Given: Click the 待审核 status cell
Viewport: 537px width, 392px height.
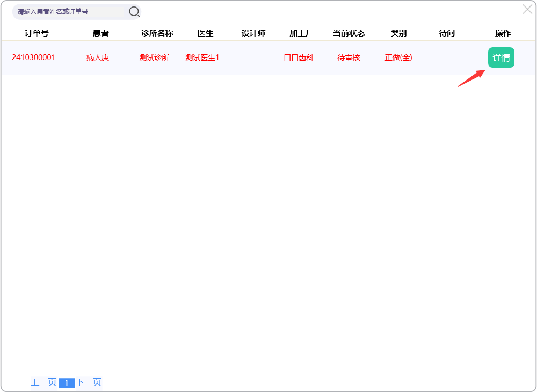Looking at the screenshot, I should coord(349,57).
